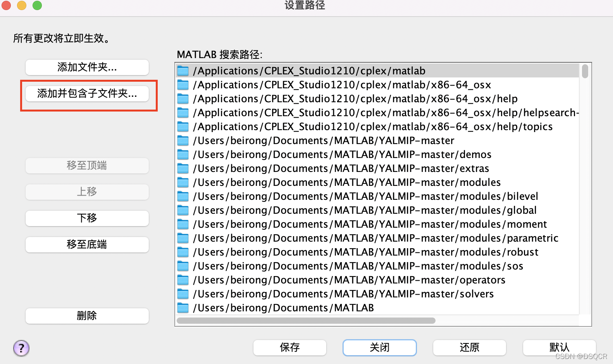Click folder icon of modules/global row

tap(183, 210)
